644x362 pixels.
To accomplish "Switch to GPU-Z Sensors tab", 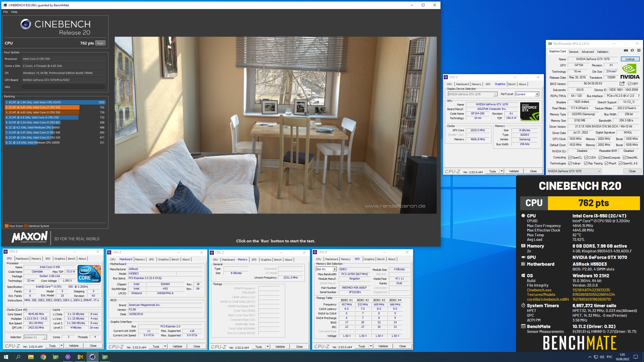I will click(574, 52).
